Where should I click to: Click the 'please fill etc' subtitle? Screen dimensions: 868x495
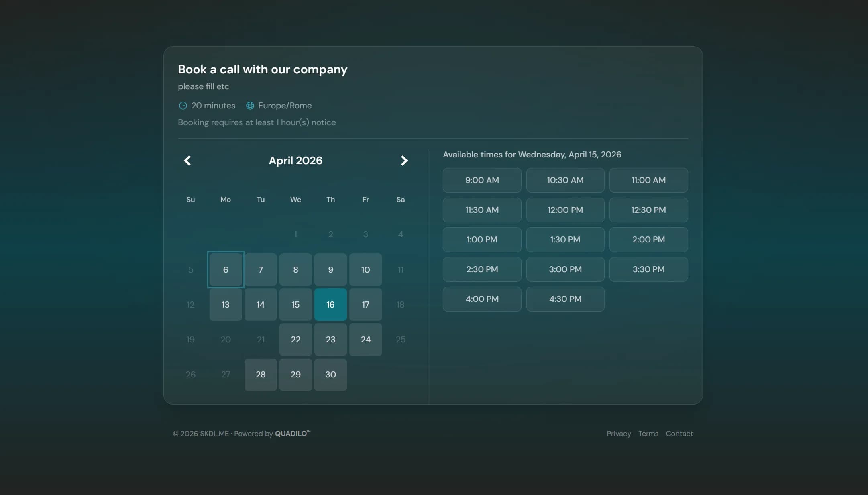(x=204, y=86)
